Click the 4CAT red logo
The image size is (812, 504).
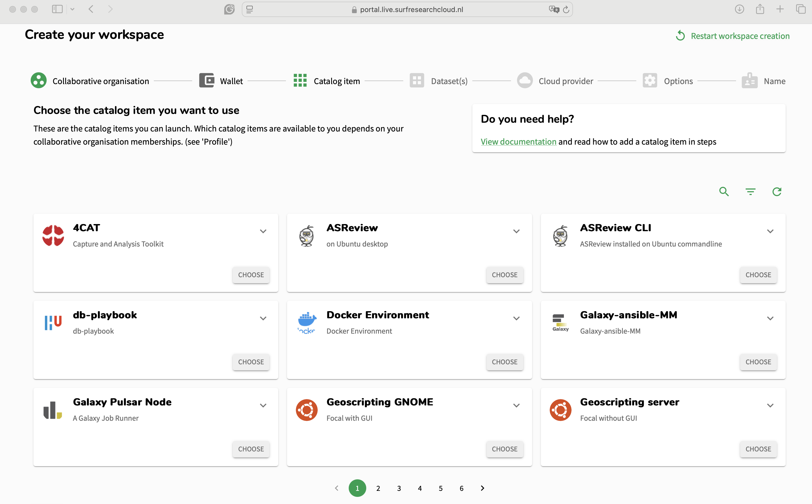click(53, 236)
